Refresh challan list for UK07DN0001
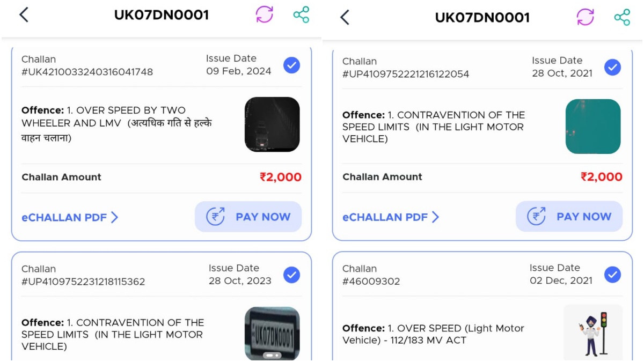This screenshot has width=644, height=362. (265, 15)
